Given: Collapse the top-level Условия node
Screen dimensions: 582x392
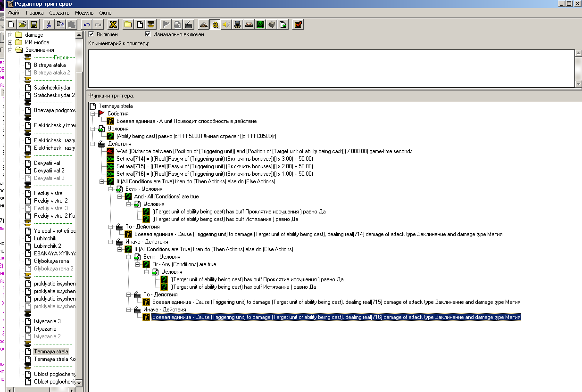Looking at the screenshot, I should click(93, 129).
